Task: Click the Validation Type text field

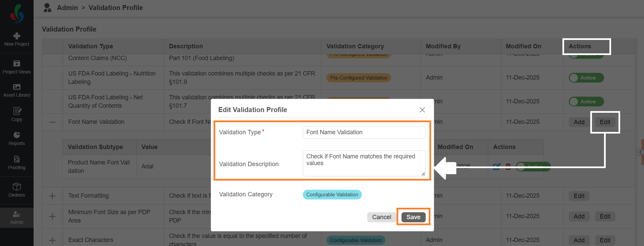Action: point(364,132)
